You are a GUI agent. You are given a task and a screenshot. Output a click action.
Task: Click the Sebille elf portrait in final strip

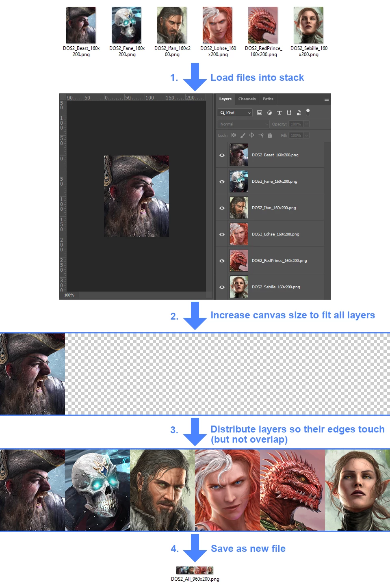tap(357, 490)
